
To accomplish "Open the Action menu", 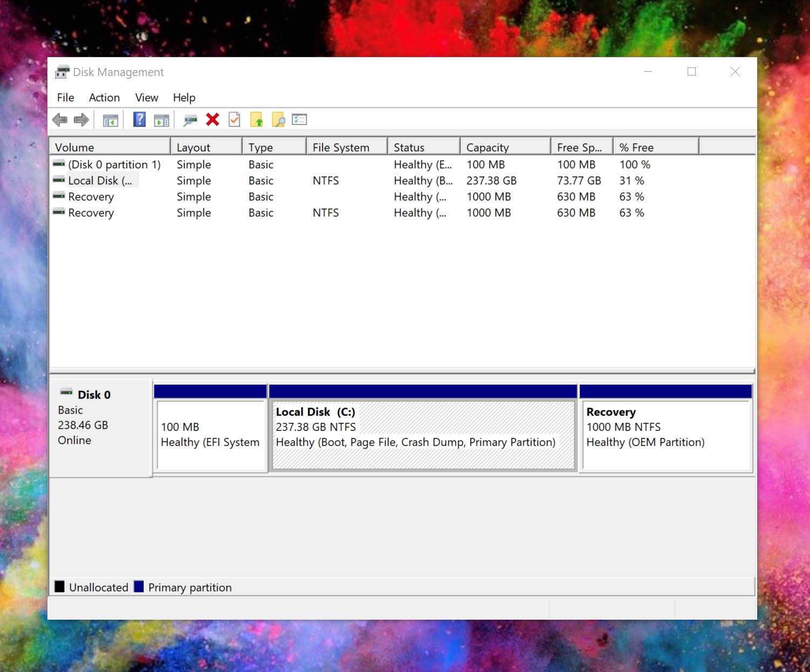I will coord(104,98).
